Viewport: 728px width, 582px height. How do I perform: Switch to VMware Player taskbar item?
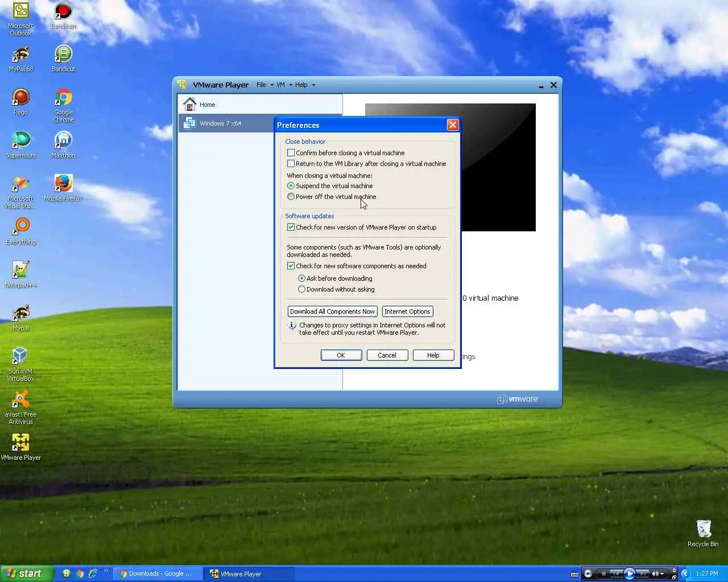249,573
